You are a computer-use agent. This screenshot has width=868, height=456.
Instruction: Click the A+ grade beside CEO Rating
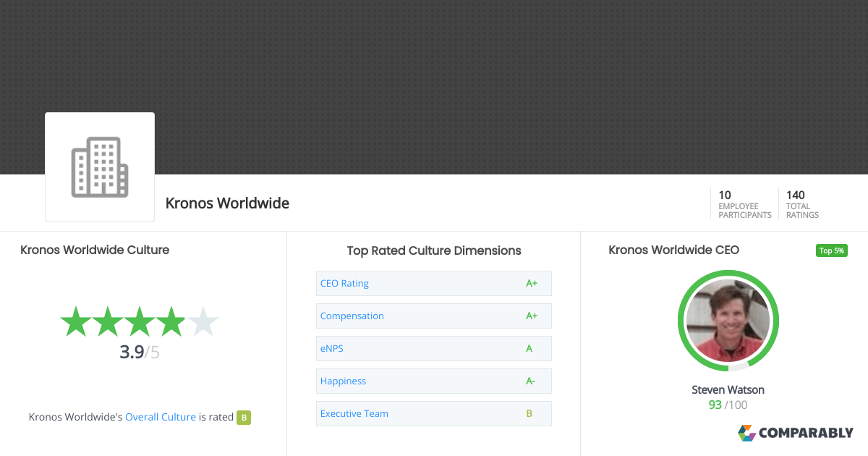click(532, 283)
